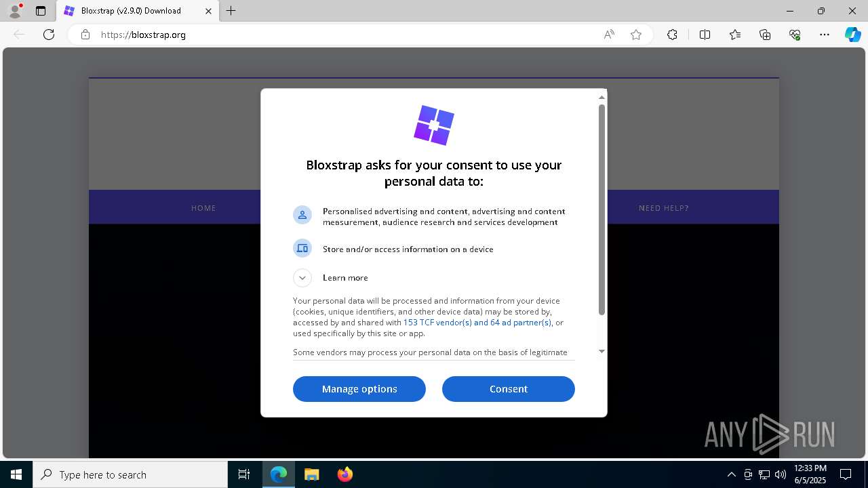868x488 pixels.
Task: View site information lock icon
Action: (85, 35)
